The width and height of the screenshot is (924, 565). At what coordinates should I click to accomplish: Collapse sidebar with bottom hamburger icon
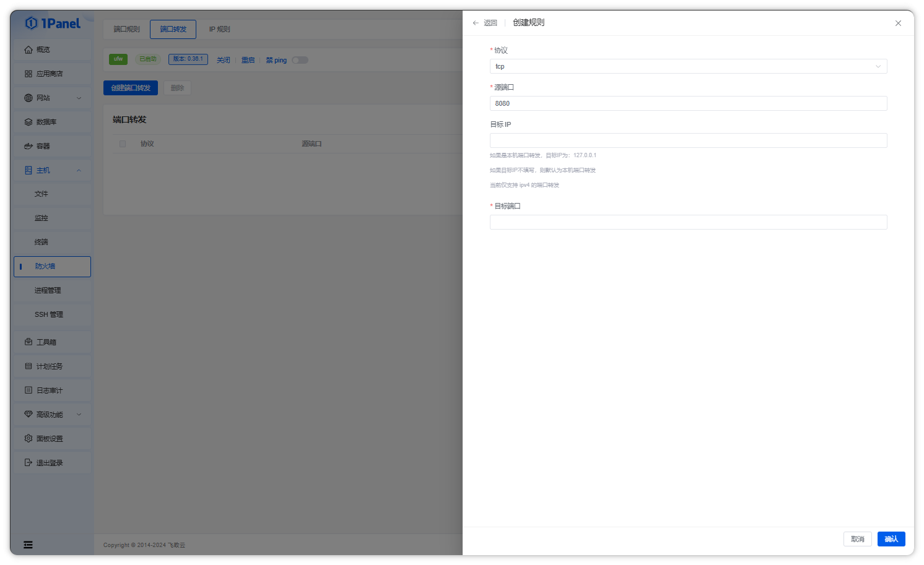(28, 545)
